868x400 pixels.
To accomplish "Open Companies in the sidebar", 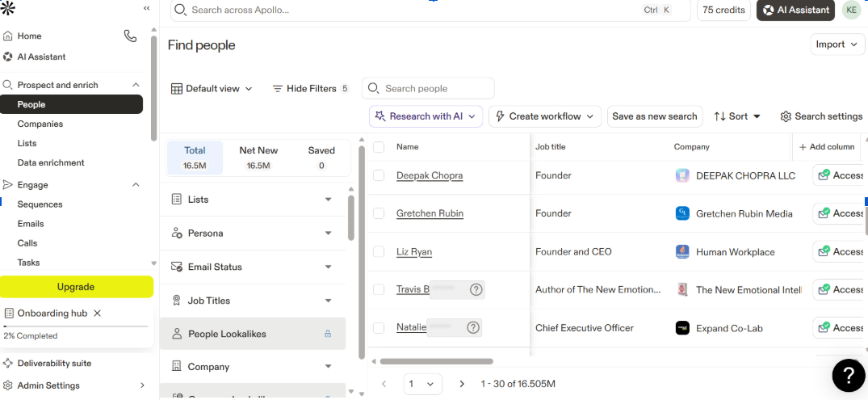I will click(40, 124).
